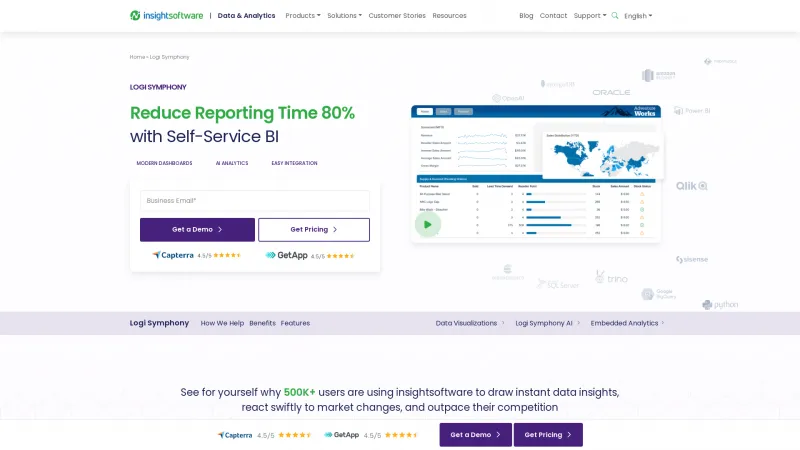
Task: Open the English language selector
Action: click(x=638, y=16)
